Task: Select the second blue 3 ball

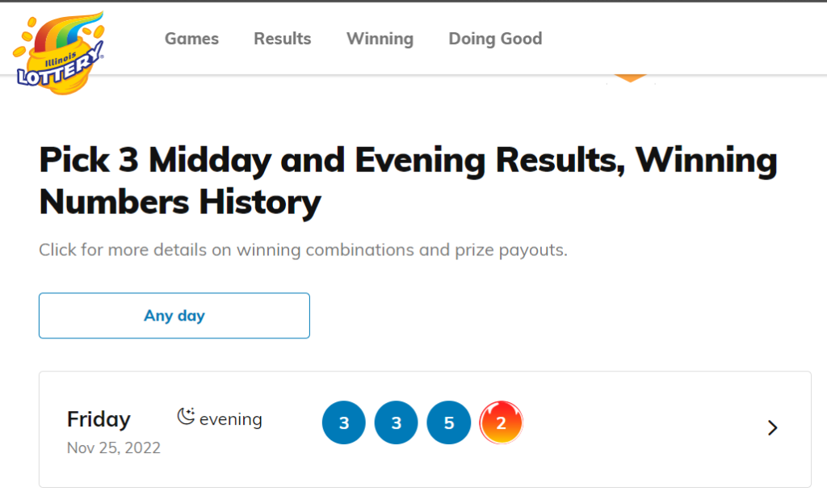Action: pos(396,423)
